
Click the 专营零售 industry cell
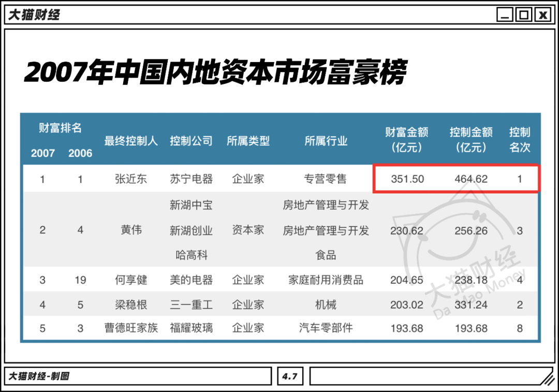tap(326, 179)
